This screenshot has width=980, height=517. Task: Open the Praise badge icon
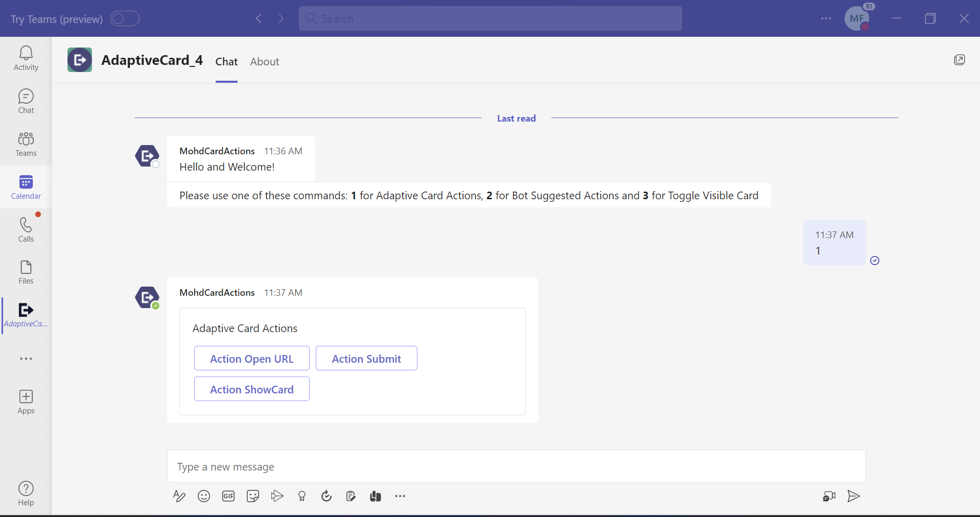pos(302,496)
